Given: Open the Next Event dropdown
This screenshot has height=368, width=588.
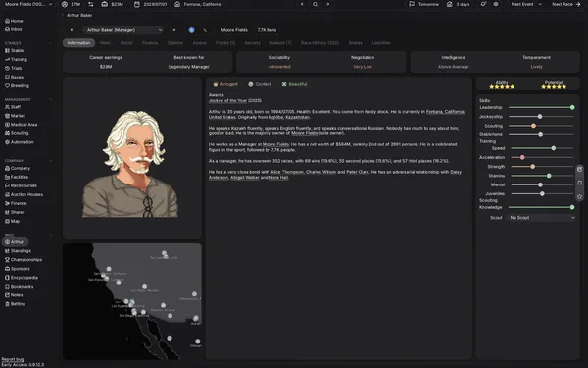Looking at the screenshot, I should pyautogui.click(x=526, y=4).
